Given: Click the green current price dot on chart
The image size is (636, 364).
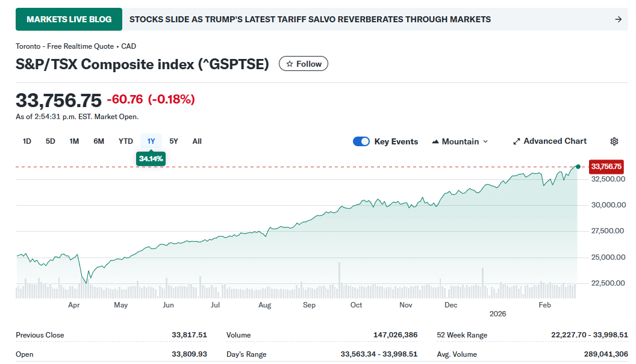Looking at the screenshot, I should [x=578, y=167].
